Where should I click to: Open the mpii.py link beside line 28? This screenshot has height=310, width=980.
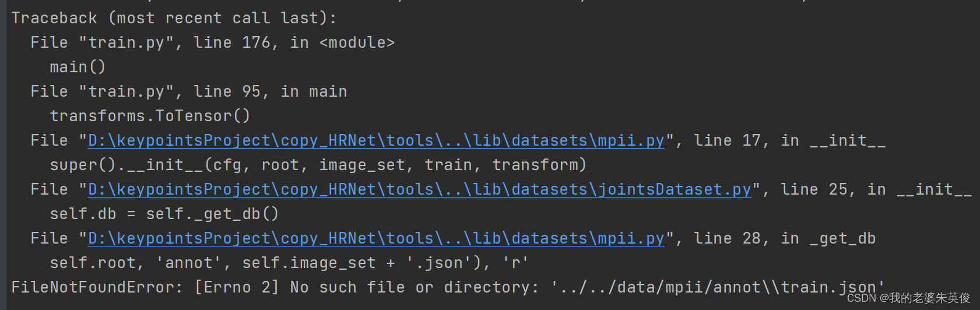pyautogui.click(x=376, y=238)
